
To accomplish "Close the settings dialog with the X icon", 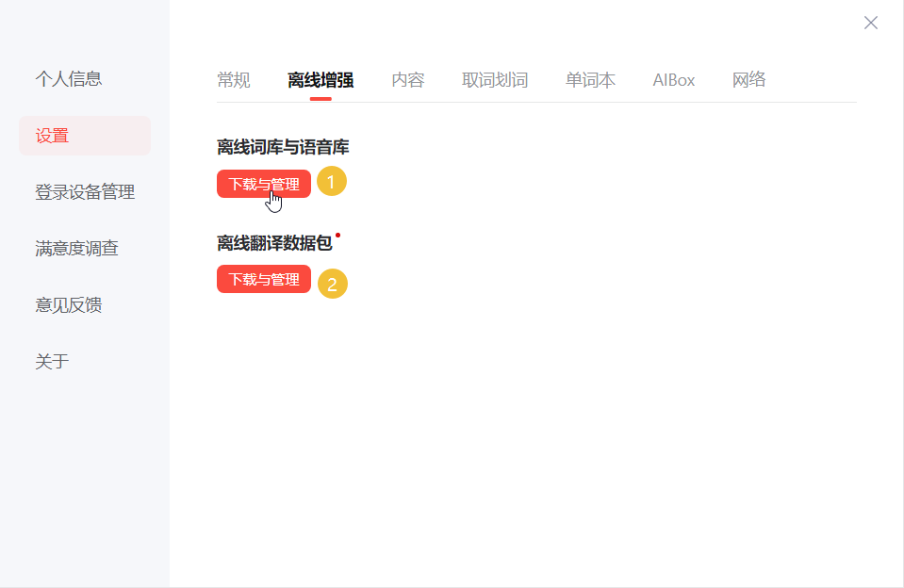I will [x=871, y=23].
